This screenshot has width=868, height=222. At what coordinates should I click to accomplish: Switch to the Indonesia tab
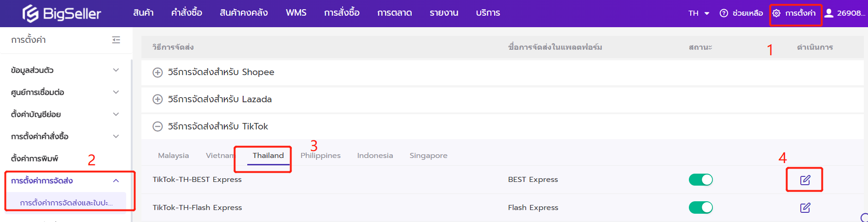(375, 156)
